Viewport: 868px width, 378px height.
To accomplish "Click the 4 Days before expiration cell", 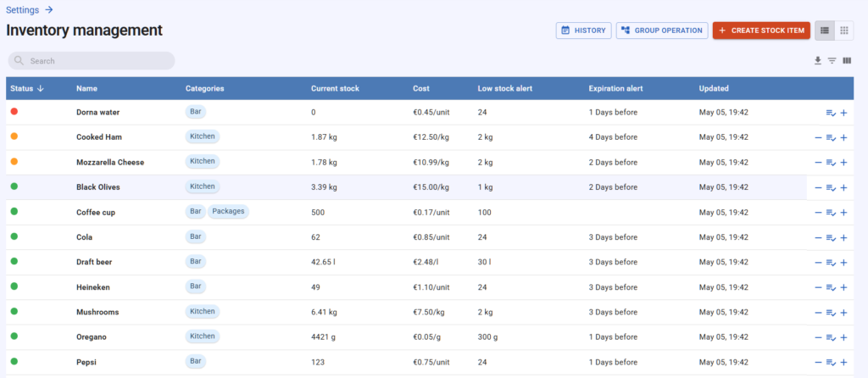I will coord(613,137).
